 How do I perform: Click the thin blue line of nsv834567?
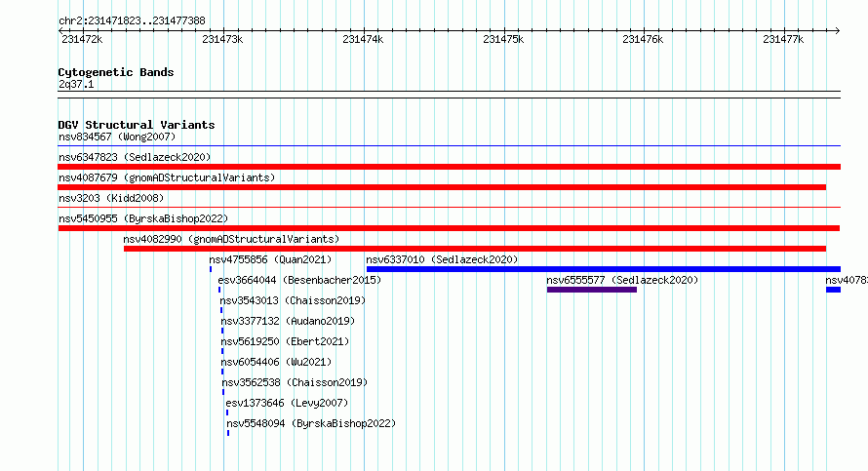click(x=449, y=146)
